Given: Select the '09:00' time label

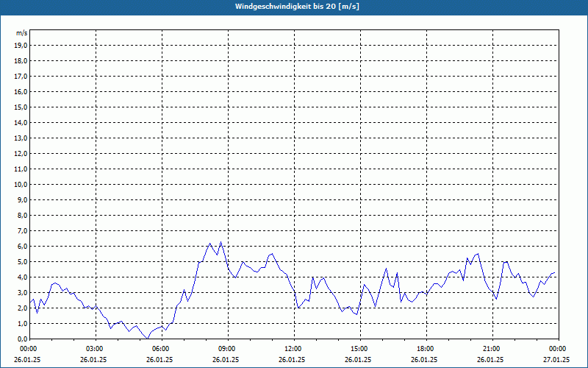Looking at the screenshot, I should pyautogui.click(x=229, y=349).
